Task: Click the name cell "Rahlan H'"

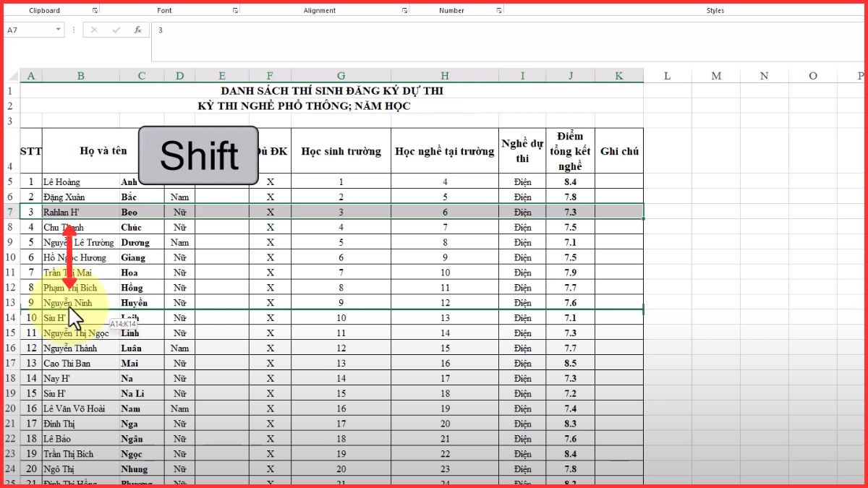Action: [81, 212]
